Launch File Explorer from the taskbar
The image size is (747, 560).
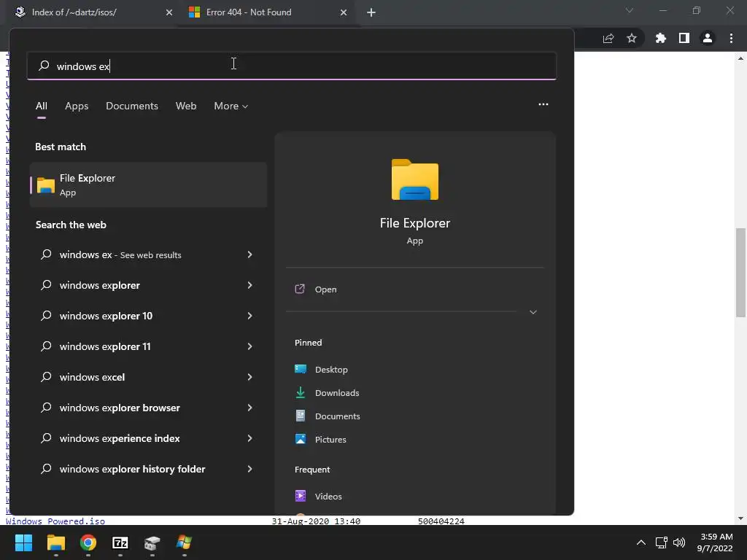(x=55, y=542)
